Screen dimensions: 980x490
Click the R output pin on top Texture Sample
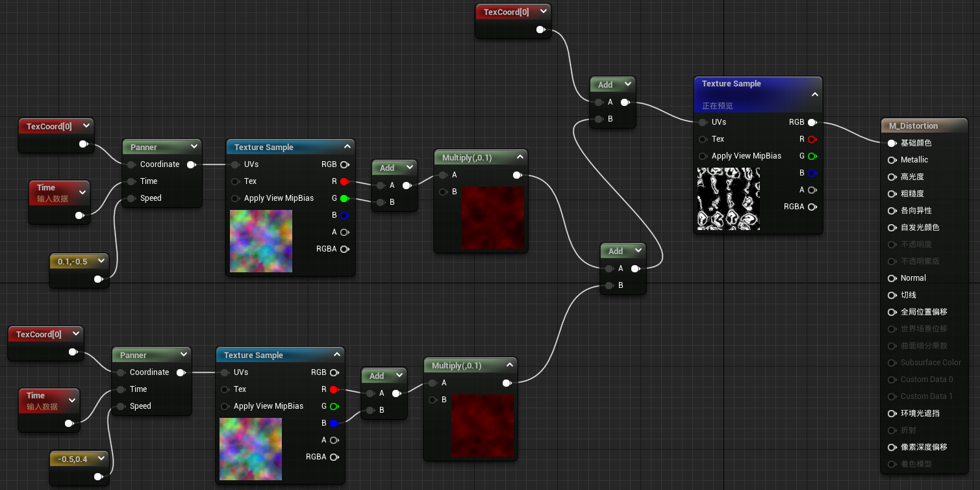pos(343,181)
